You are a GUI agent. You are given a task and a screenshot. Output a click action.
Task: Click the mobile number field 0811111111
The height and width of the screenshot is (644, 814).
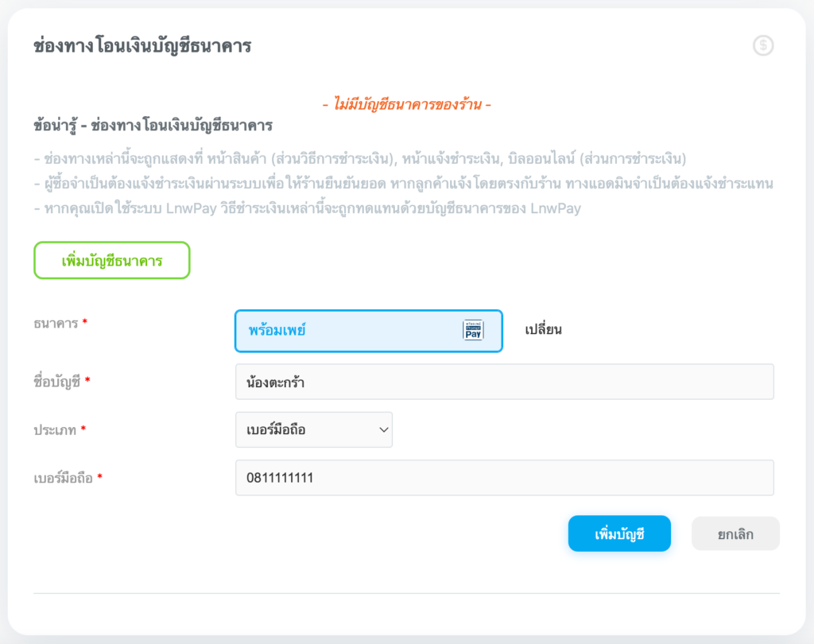coord(504,478)
